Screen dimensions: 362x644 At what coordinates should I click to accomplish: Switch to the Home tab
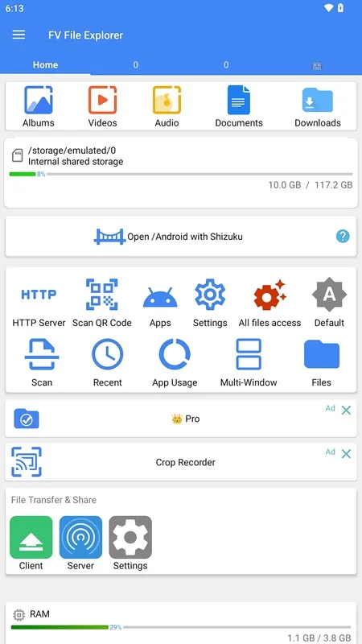45,65
